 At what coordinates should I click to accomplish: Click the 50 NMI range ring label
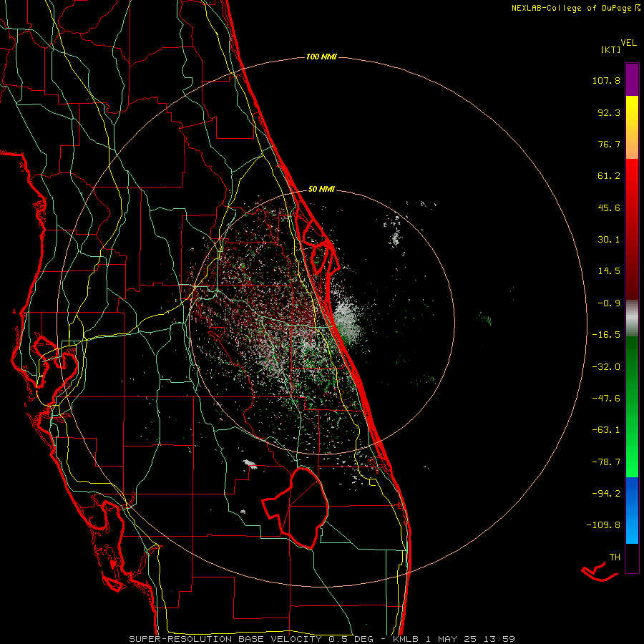(321, 189)
